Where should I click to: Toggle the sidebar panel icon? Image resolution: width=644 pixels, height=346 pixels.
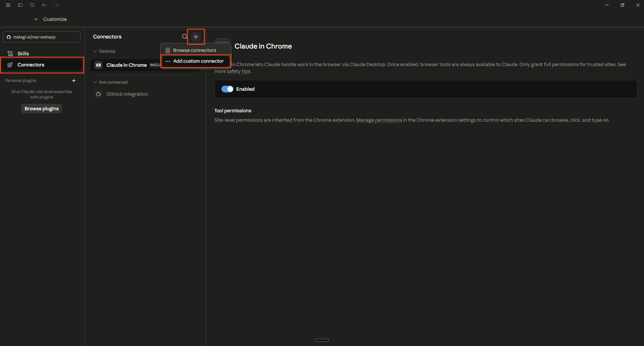click(x=20, y=5)
